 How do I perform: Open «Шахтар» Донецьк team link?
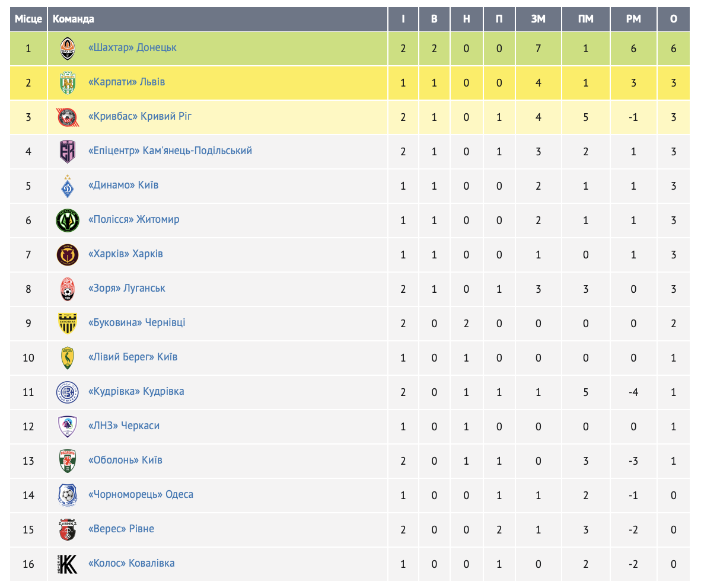(x=132, y=47)
